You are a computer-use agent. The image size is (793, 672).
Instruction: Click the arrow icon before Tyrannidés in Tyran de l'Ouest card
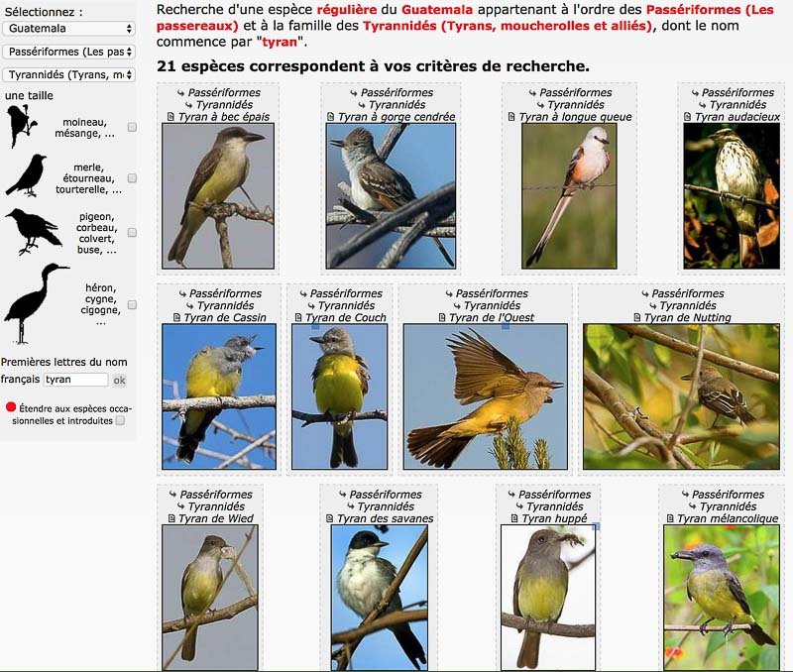pos(457,305)
